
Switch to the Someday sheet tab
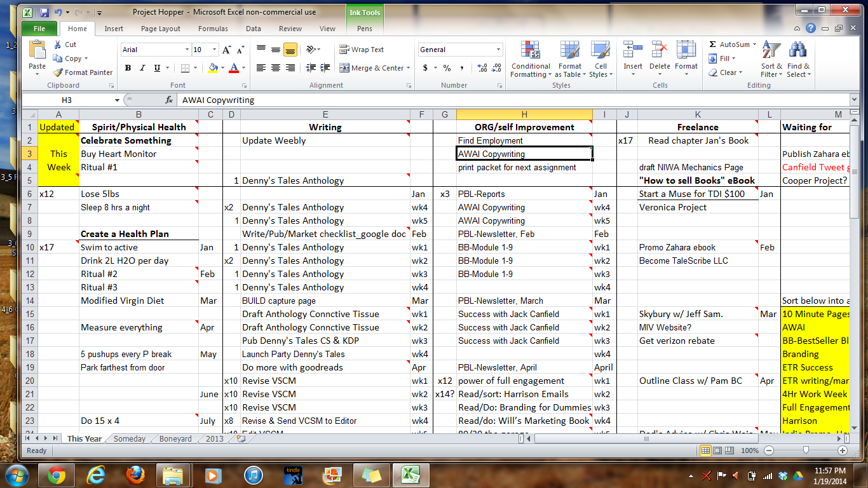pos(130,439)
